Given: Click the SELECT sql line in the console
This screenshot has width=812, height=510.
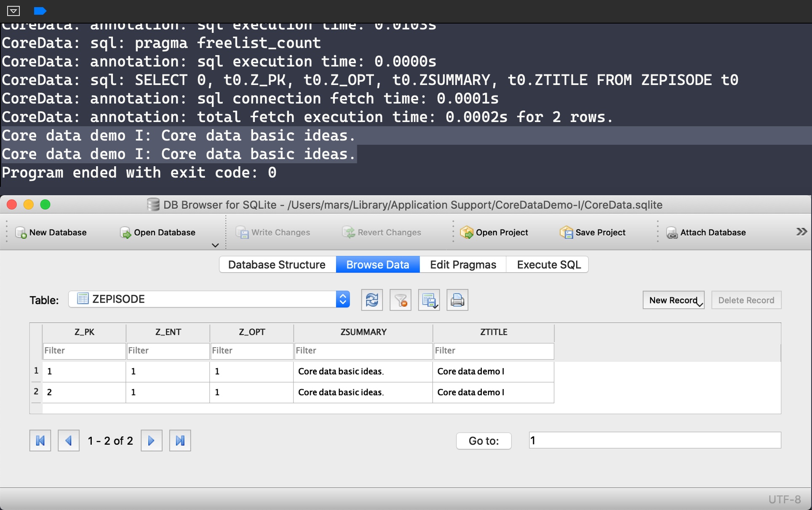Looking at the screenshot, I should 370,80.
